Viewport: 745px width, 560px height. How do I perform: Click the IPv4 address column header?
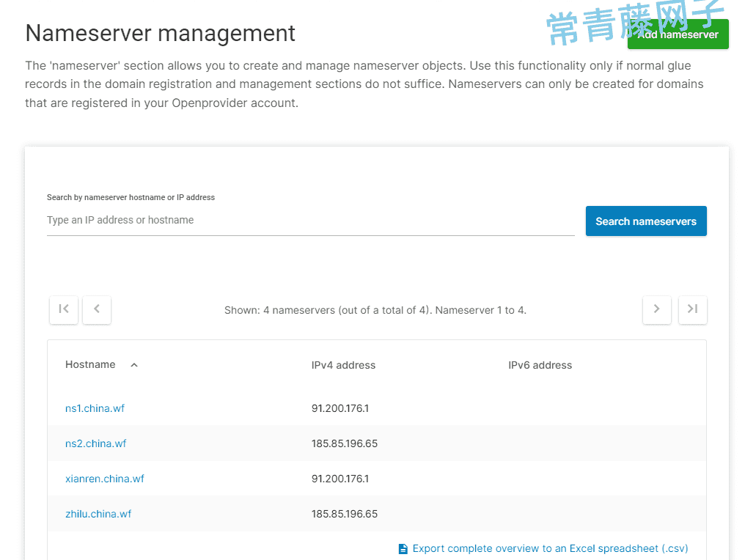pyautogui.click(x=343, y=365)
